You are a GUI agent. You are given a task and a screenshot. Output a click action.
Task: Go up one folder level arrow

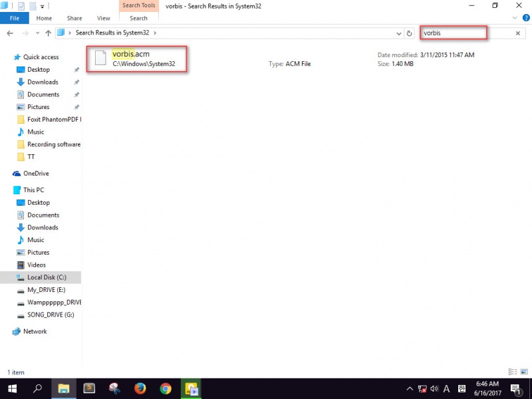point(48,33)
